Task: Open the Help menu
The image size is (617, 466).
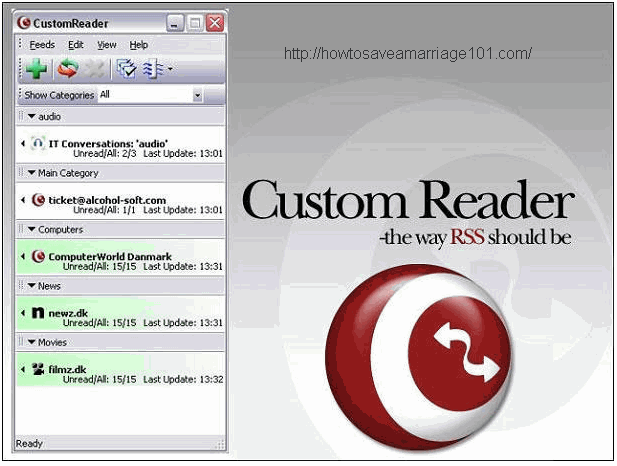Action: point(138,45)
